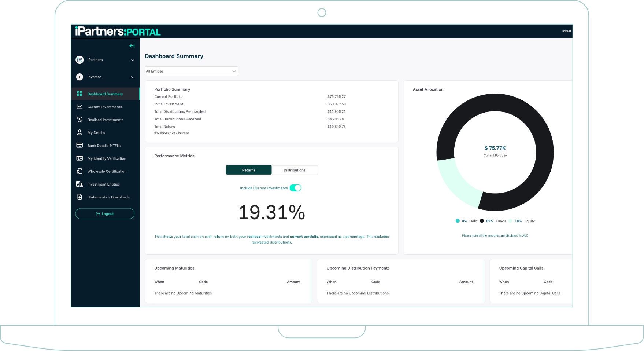644x351 pixels.
Task: Expand the iPartners section chevron
Action: (132, 59)
